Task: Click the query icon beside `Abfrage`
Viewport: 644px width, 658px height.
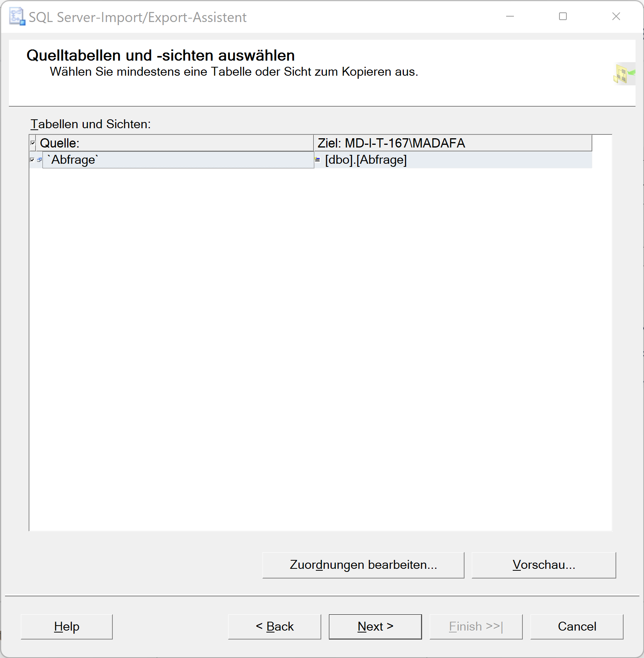Action: click(x=39, y=160)
